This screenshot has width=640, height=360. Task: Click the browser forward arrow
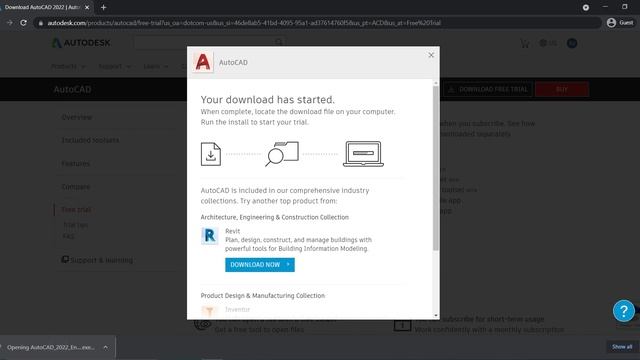click(9, 23)
